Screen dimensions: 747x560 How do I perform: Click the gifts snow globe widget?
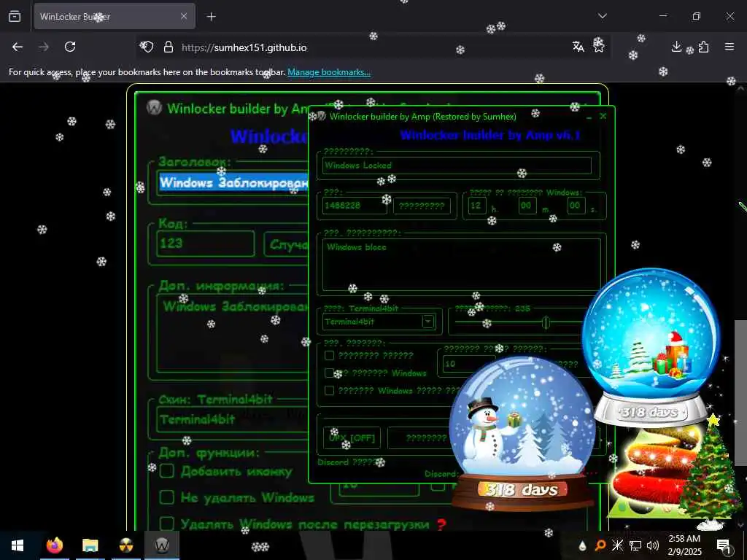[651, 348]
